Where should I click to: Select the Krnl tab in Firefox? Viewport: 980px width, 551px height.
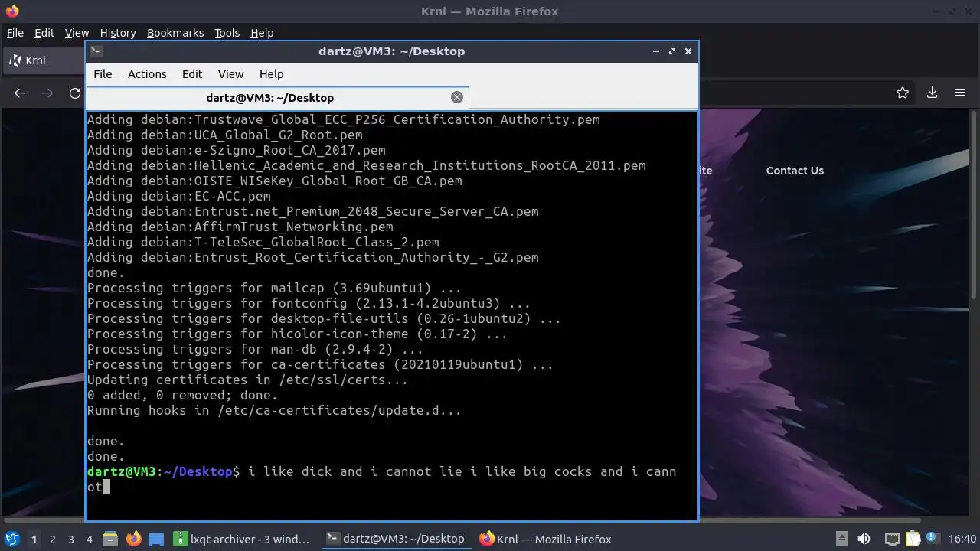tap(44, 60)
